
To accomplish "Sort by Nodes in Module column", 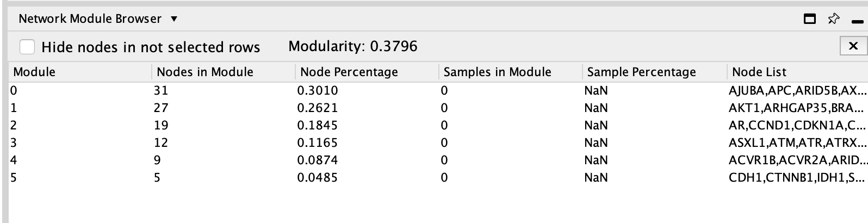I will (205, 72).
